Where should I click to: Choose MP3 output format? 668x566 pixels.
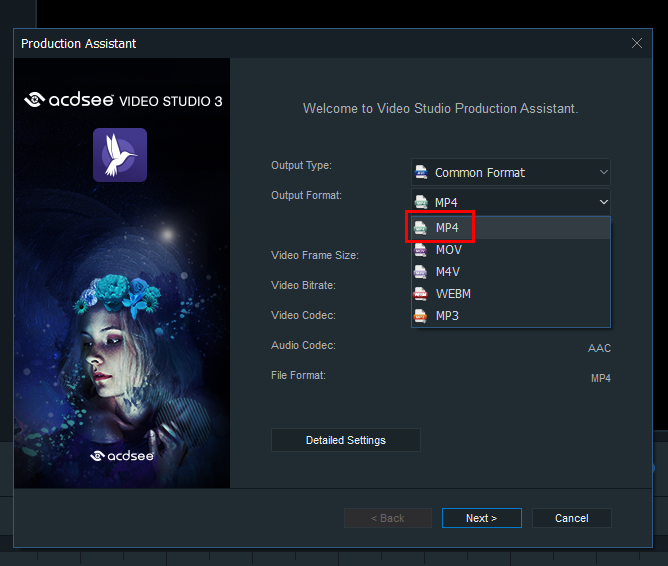pos(510,316)
